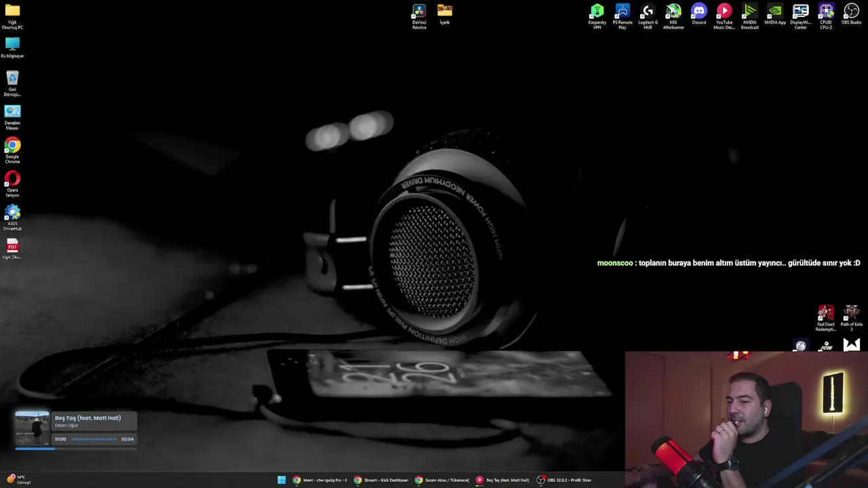Launch Discord desktop shortcut
This screenshot has width=868, height=488.
coord(698,14)
